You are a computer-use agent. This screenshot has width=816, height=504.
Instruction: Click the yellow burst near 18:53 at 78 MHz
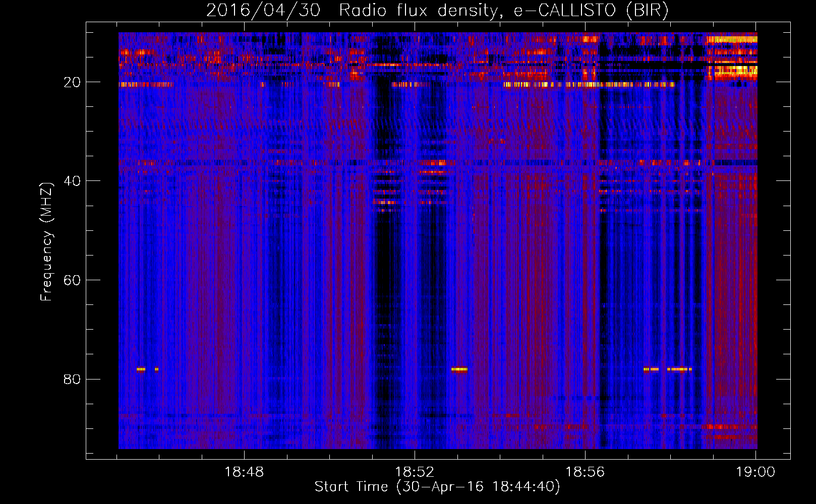459,369
